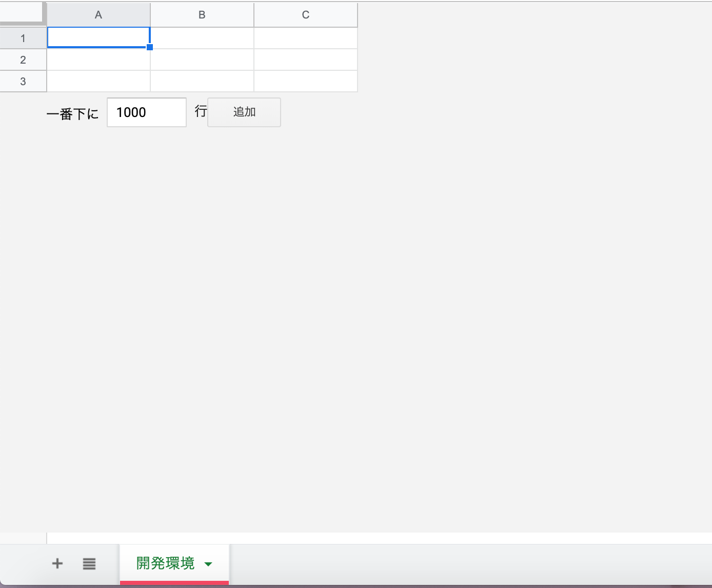Click the 一番下に label text
Viewport: 712px width, 588px height.
[x=72, y=113]
